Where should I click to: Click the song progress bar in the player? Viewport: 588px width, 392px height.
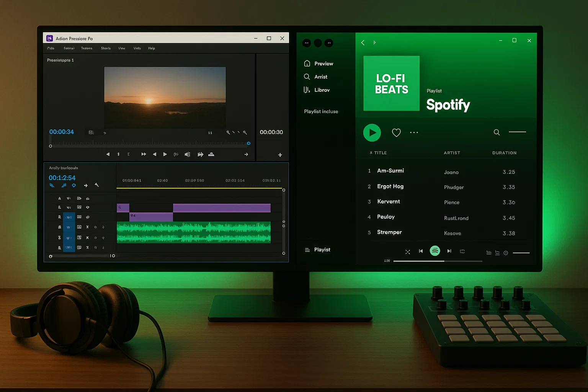(438, 261)
